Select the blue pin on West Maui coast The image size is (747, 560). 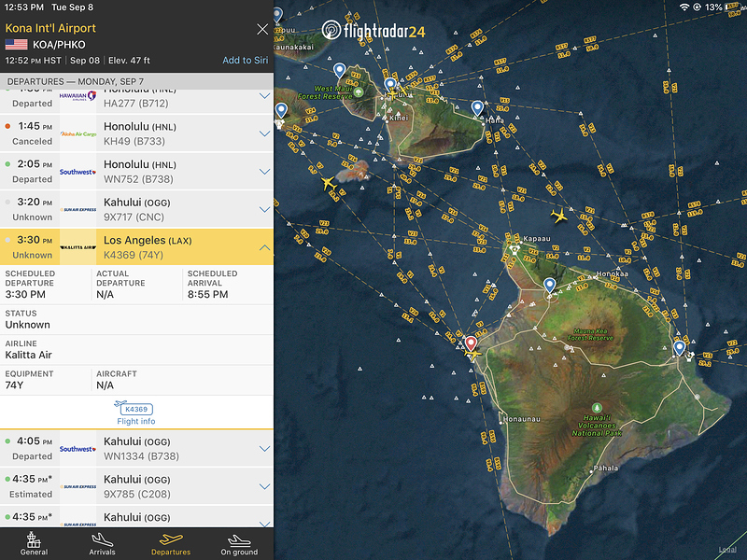tap(339, 71)
